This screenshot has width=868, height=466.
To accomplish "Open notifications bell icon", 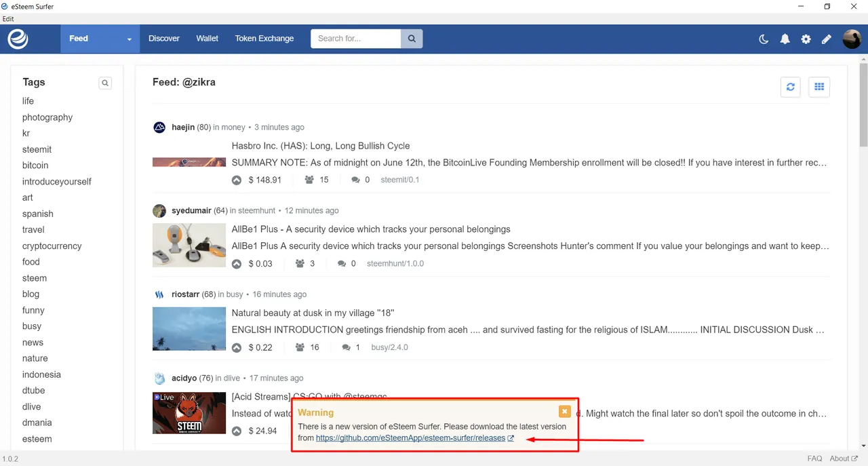I will click(785, 39).
